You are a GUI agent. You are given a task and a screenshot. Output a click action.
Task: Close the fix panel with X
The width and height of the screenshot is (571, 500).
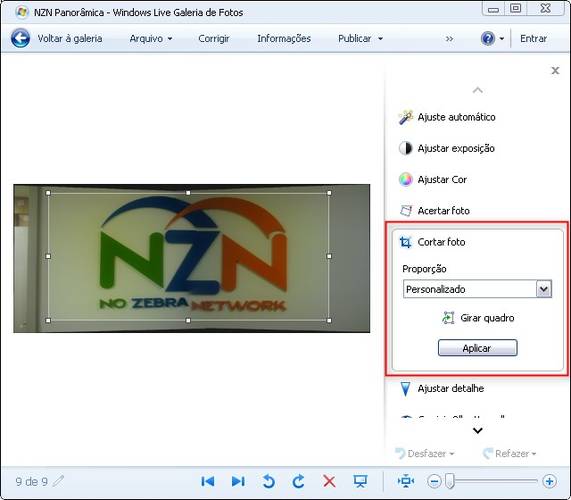(555, 70)
